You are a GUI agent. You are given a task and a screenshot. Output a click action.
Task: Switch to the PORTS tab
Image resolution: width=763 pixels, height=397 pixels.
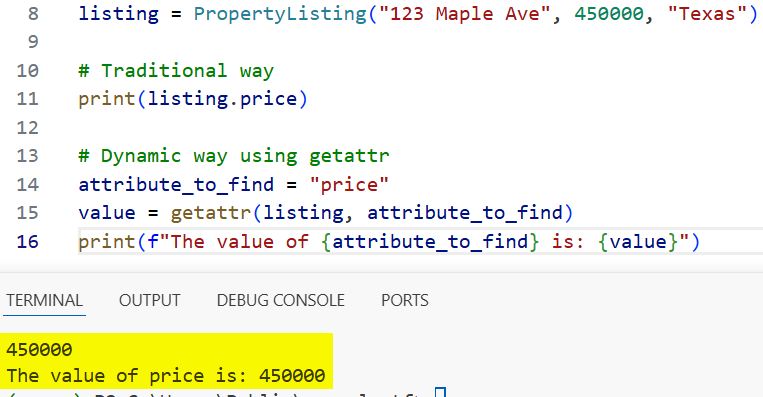[405, 300]
